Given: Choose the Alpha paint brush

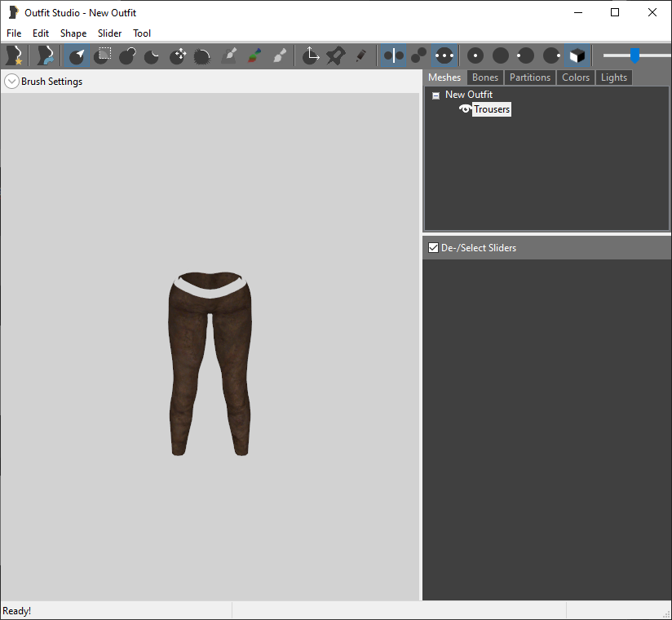Looking at the screenshot, I should 280,55.
